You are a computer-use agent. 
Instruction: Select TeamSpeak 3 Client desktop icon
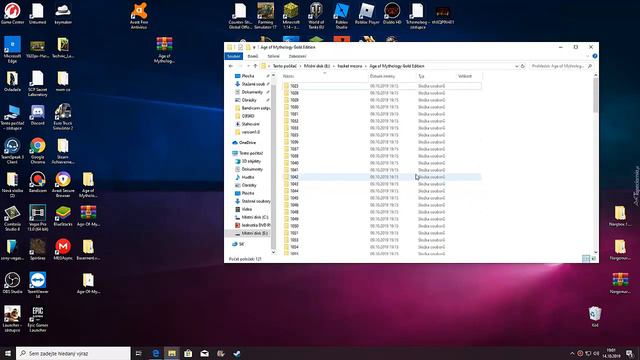coord(12,151)
